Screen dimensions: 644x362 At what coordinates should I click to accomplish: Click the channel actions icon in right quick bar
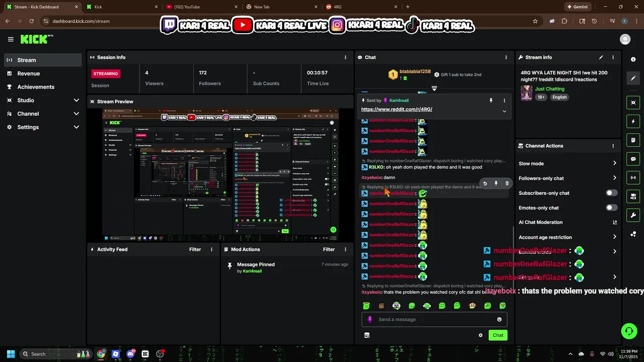pos(633,196)
